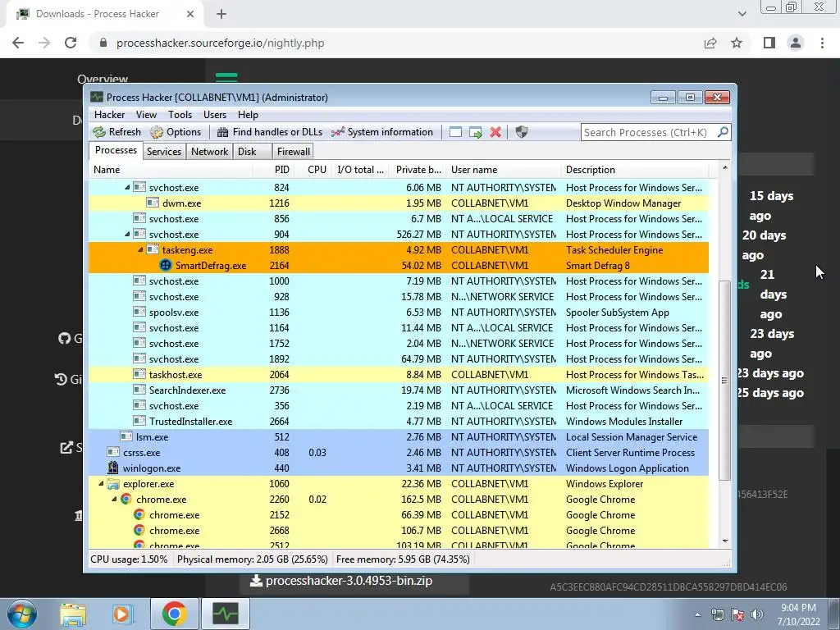Screen dimensions: 840x630
Task: Click CPU usage in the status bar
Action: coord(129,559)
